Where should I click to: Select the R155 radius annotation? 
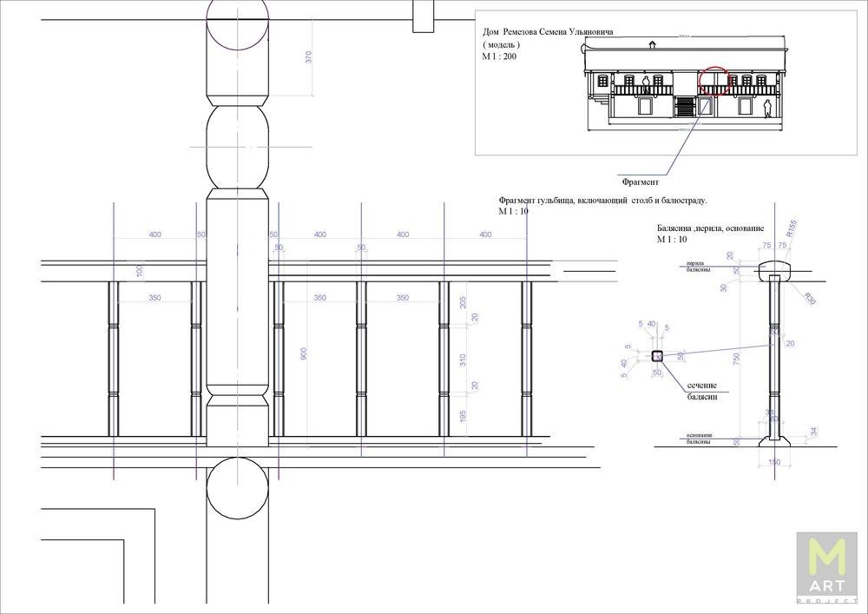(x=790, y=228)
